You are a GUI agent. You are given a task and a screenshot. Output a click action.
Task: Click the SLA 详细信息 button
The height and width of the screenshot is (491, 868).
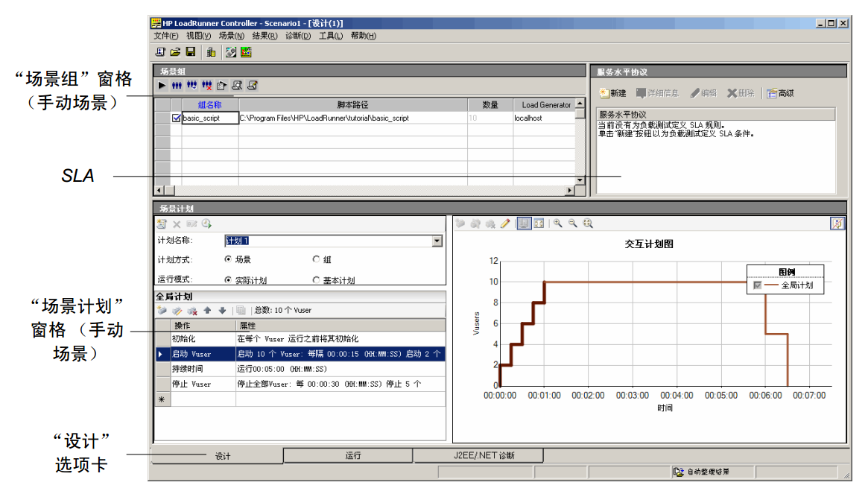pyautogui.click(x=657, y=93)
